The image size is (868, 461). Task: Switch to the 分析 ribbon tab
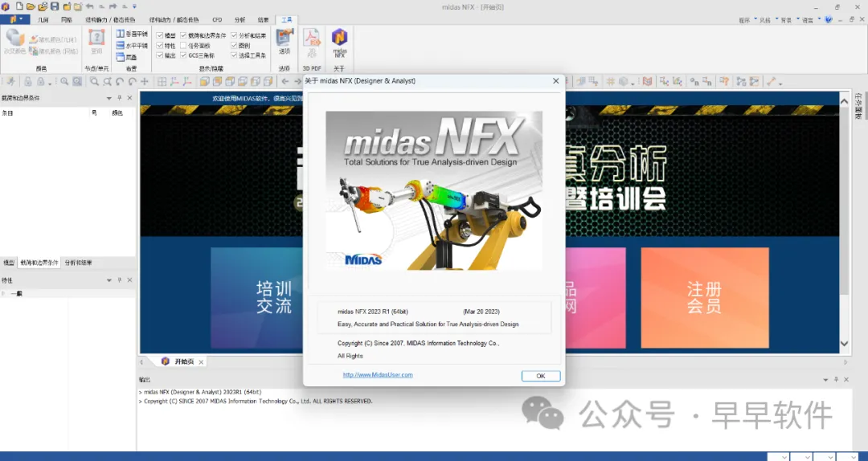click(240, 20)
